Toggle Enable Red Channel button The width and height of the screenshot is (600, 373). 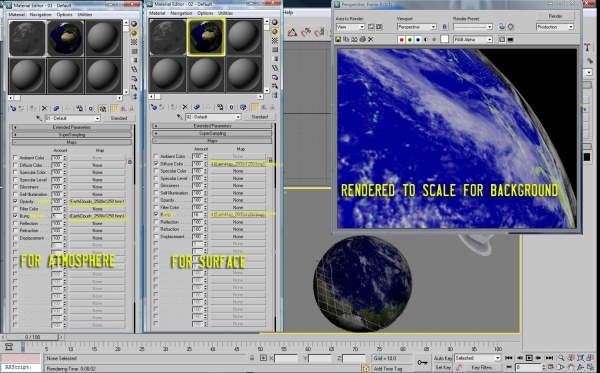(401, 39)
